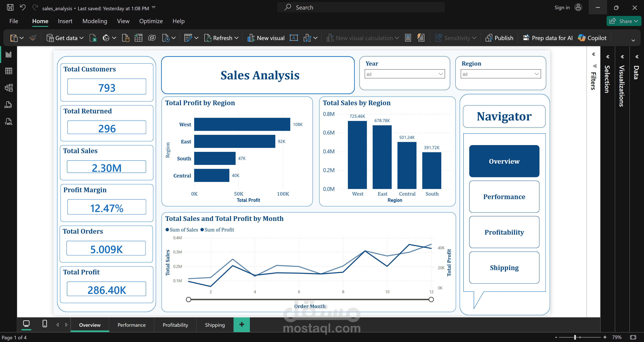The height and width of the screenshot is (342, 644).
Task: Expand the ribbon collapse chevron
Action: 633,40
